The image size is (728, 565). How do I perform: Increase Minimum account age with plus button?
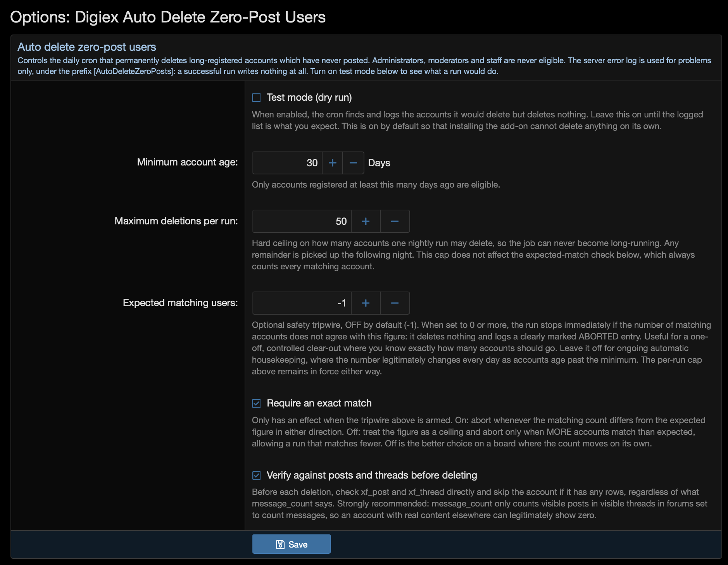click(332, 163)
